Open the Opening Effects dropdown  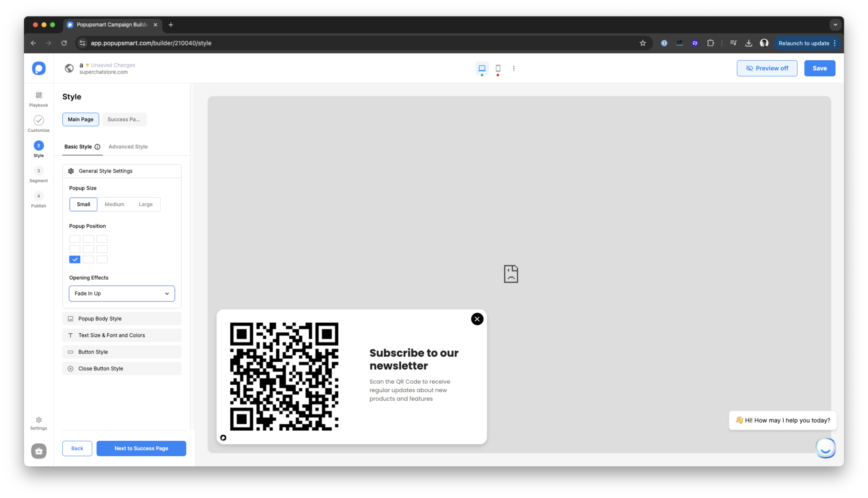[122, 293]
